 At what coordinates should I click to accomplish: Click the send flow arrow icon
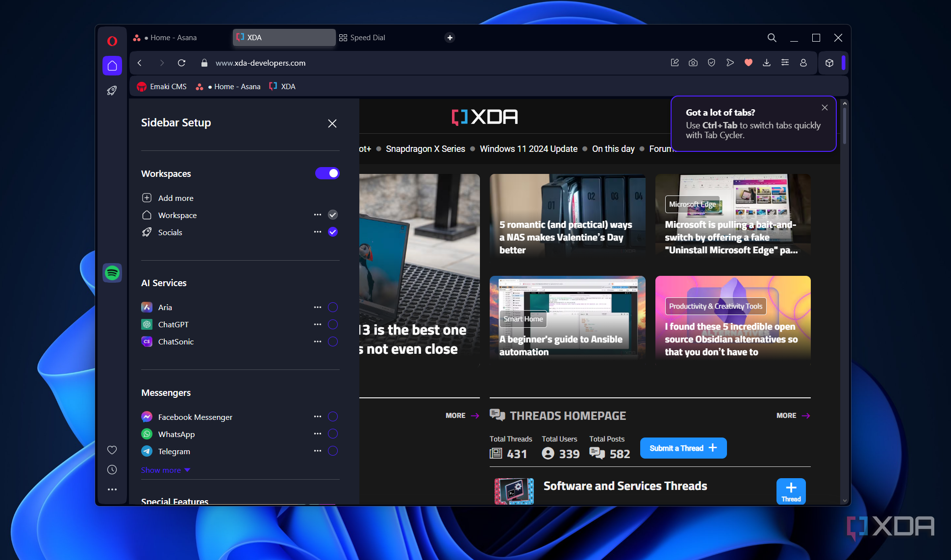(x=730, y=62)
